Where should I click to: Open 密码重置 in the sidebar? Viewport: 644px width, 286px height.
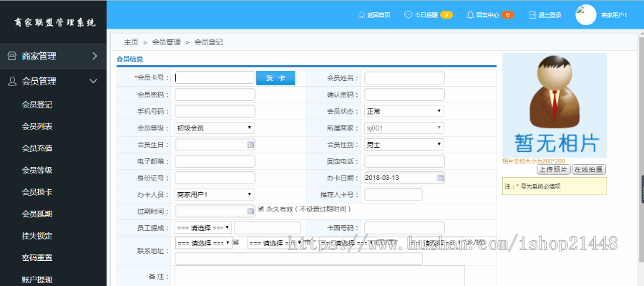click(x=37, y=258)
